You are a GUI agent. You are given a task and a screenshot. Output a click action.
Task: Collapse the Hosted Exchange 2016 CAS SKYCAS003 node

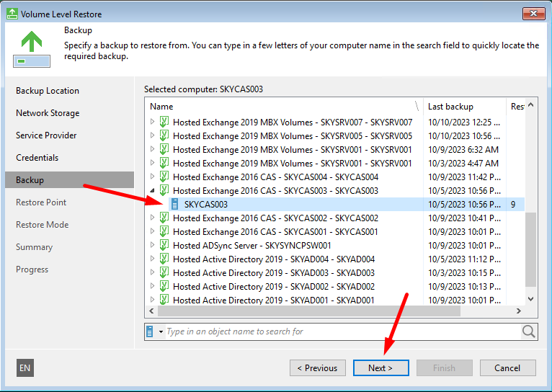[153, 191]
